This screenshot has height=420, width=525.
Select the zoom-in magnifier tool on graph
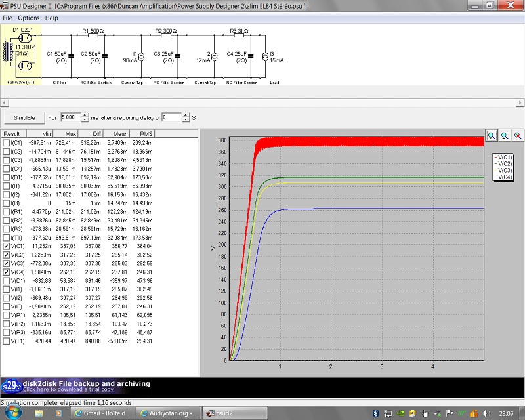tap(492, 136)
